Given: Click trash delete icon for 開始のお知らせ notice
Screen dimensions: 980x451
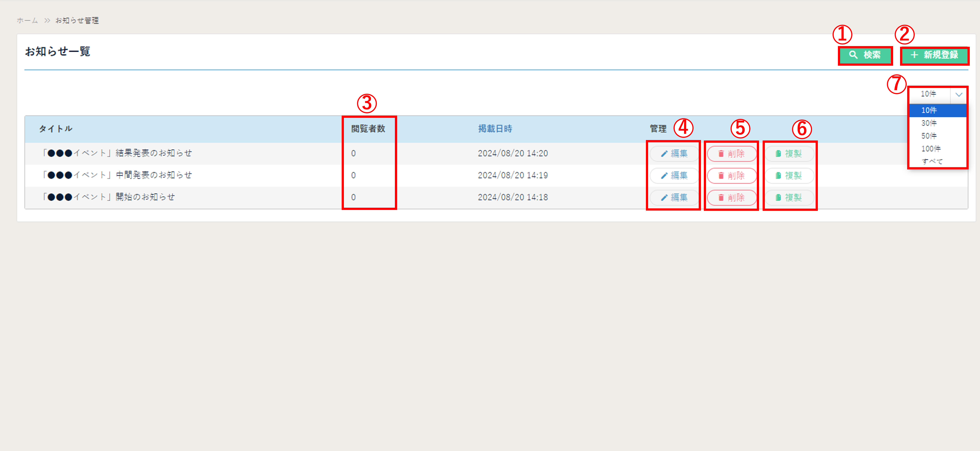Looking at the screenshot, I should tap(721, 198).
